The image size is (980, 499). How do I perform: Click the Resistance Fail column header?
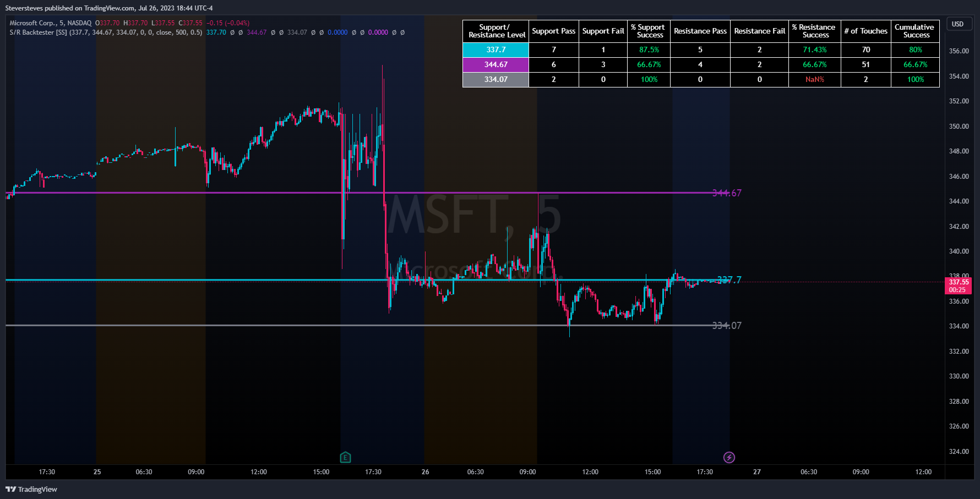tap(760, 31)
